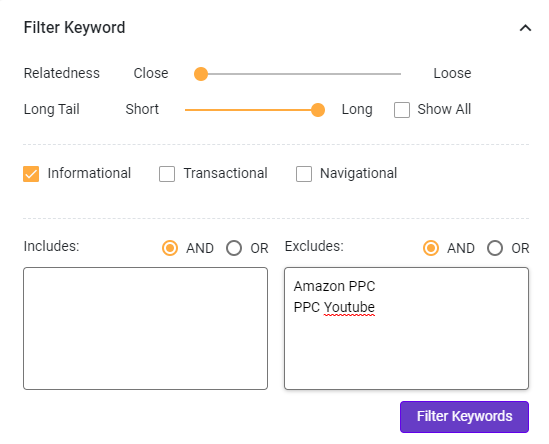The image size is (549, 444).
Task: Select AND radio for Excludes
Action: [431, 248]
